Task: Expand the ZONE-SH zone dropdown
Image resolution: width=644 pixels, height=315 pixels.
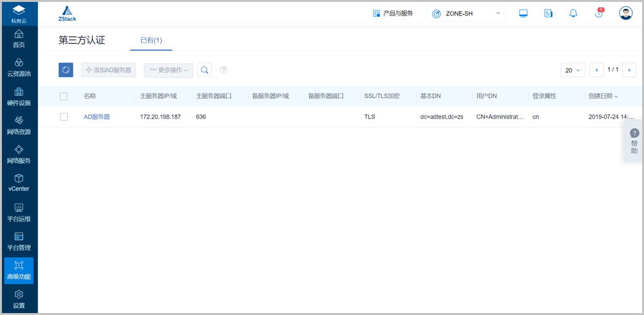Action: 466,14
